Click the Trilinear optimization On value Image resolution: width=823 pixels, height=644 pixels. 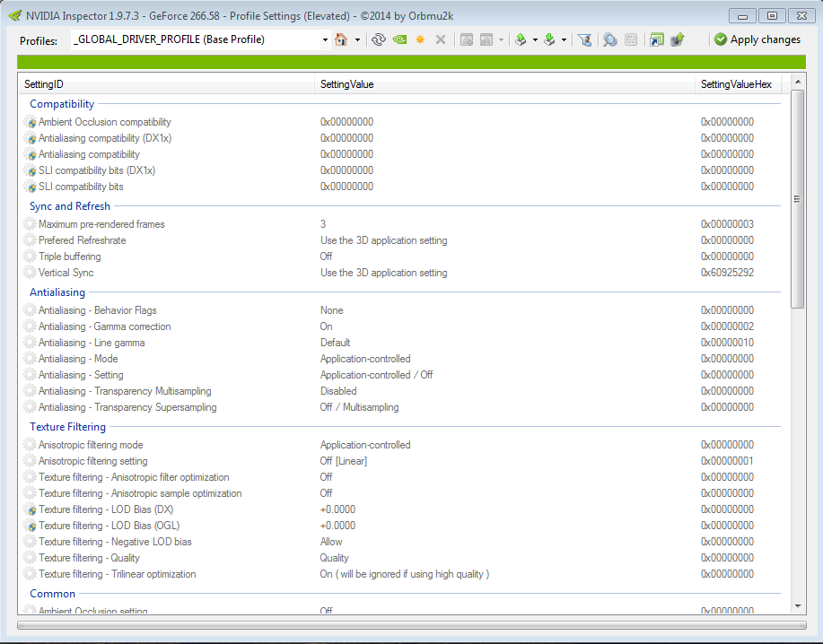pos(404,574)
